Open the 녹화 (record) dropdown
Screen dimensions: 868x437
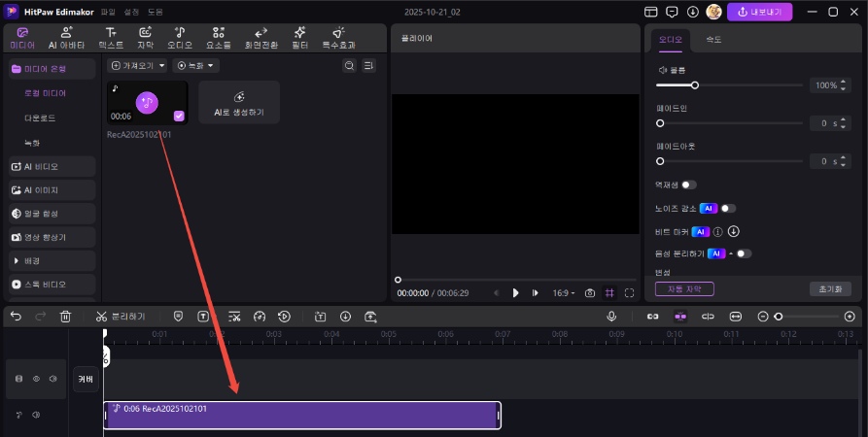tap(195, 66)
